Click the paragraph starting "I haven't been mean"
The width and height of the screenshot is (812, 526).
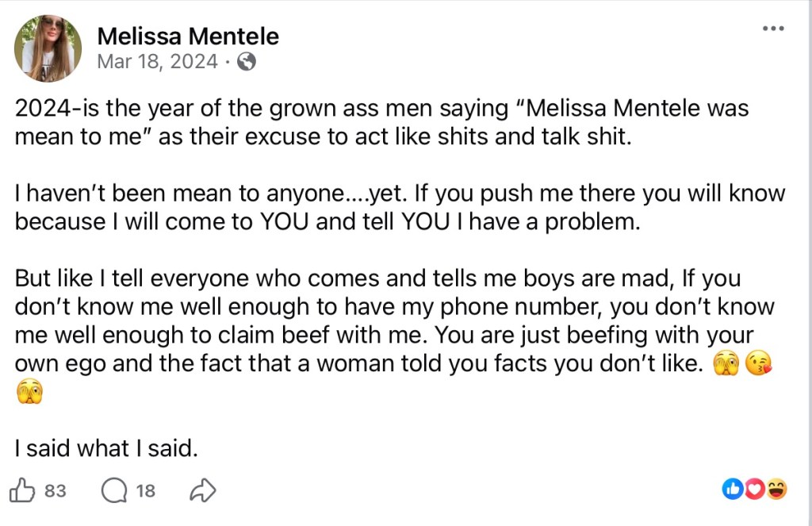396,207
